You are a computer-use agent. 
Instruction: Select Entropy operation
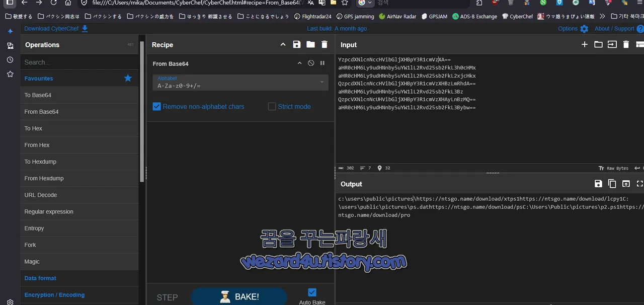click(79, 228)
